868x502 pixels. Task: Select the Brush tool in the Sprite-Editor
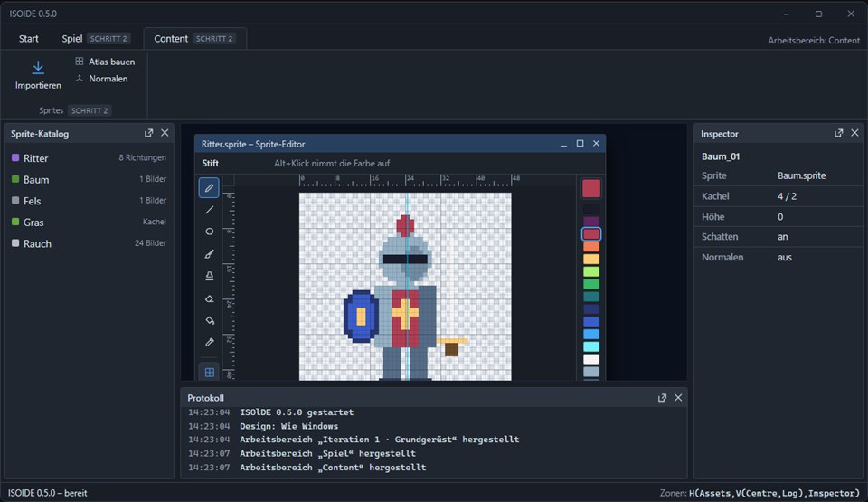(209, 254)
